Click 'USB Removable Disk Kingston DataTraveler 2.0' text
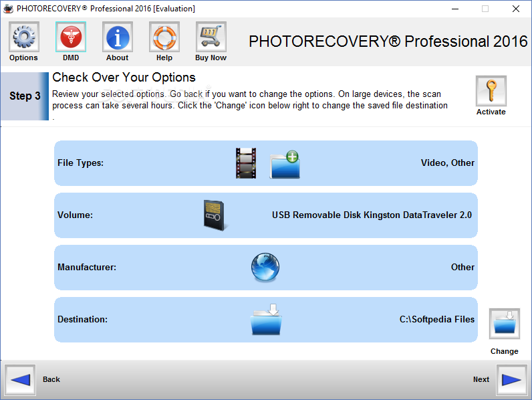 coord(372,215)
